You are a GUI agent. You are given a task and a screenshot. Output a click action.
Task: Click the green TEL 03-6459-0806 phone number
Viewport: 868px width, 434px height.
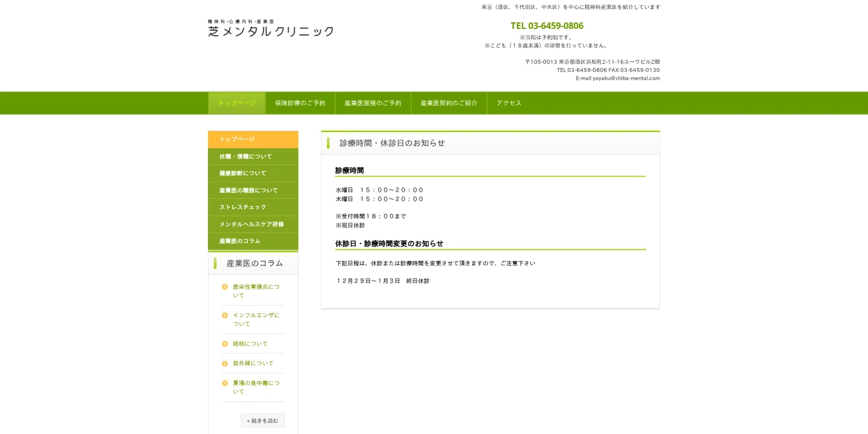coord(547,26)
